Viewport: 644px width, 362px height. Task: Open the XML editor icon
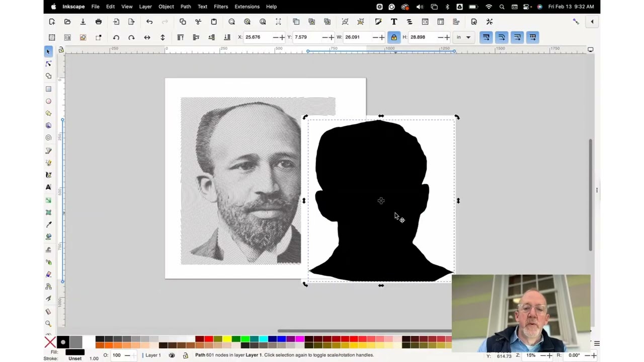[x=425, y=22]
